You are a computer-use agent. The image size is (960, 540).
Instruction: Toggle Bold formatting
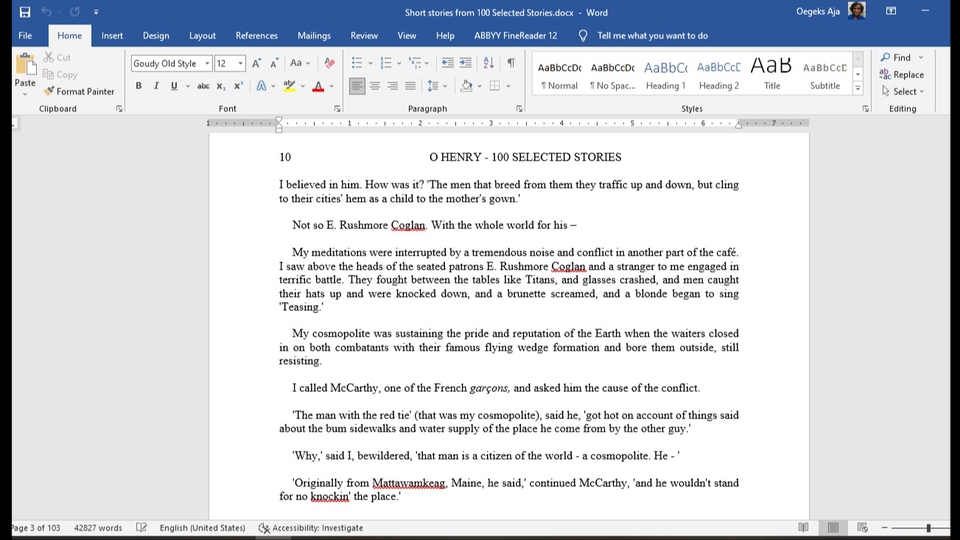click(x=138, y=86)
